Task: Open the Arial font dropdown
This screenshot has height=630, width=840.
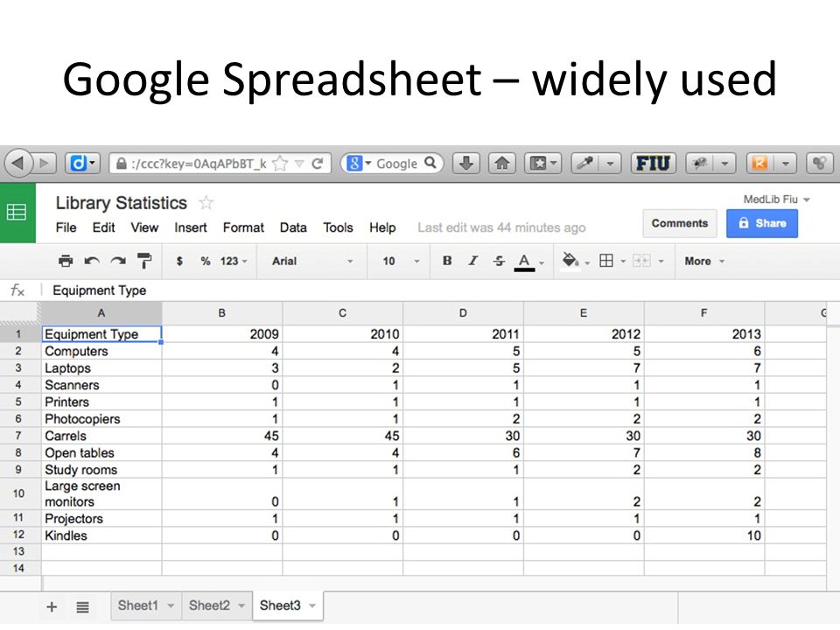Action: [x=312, y=261]
